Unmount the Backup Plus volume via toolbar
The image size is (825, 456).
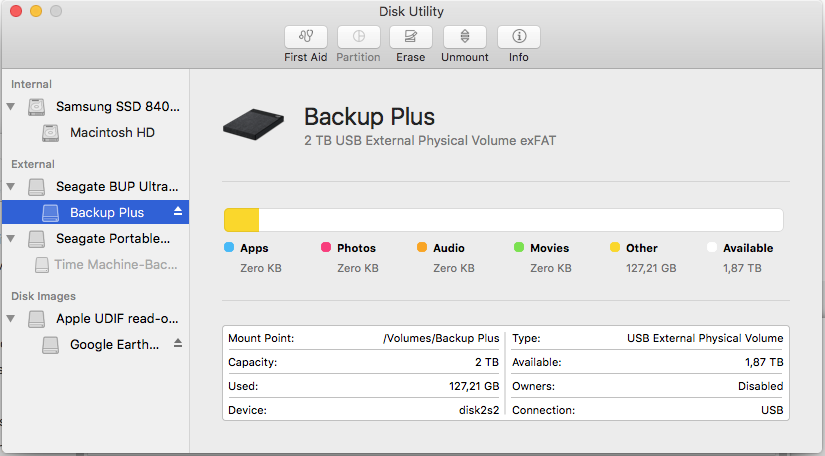465,37
